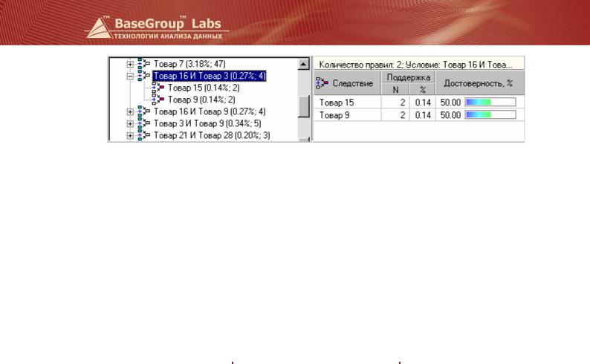Click the Поддержка column group header
590x364 pixels.
408,77
